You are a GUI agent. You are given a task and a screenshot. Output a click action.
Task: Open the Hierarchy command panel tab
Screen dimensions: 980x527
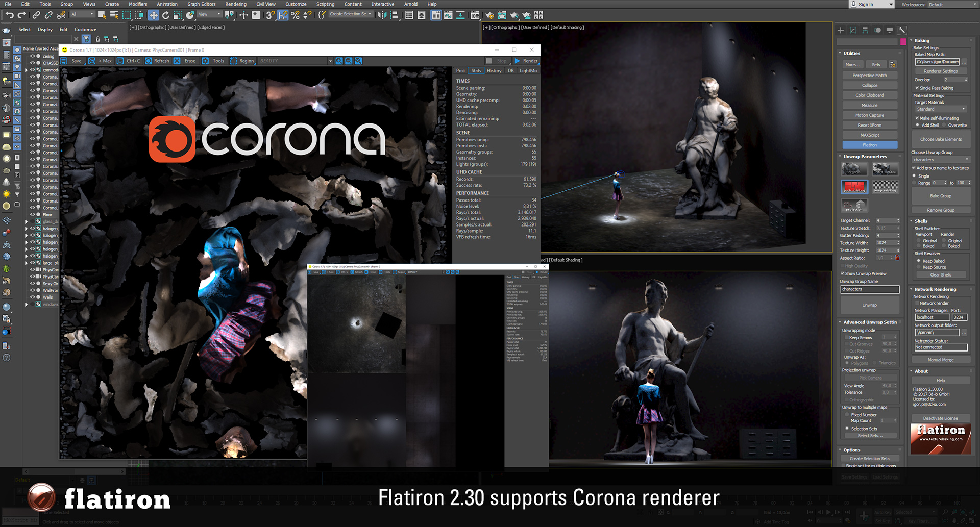point(865,30)
